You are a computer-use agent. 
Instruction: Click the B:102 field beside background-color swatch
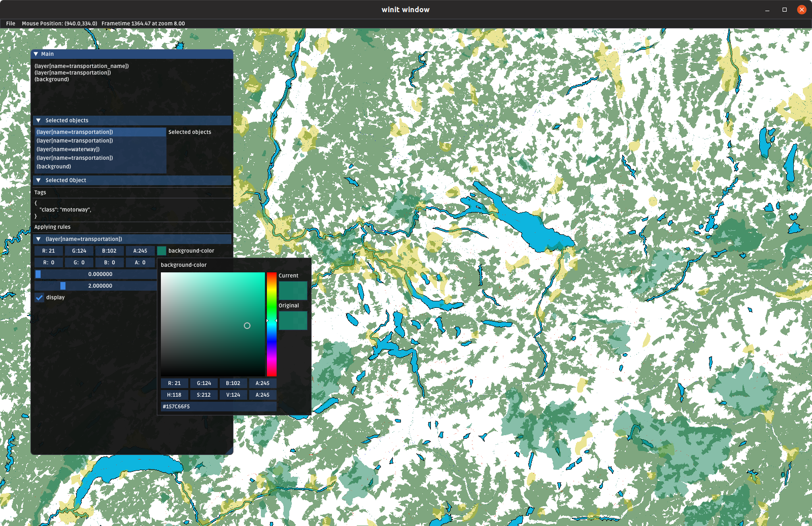(110, 251)
